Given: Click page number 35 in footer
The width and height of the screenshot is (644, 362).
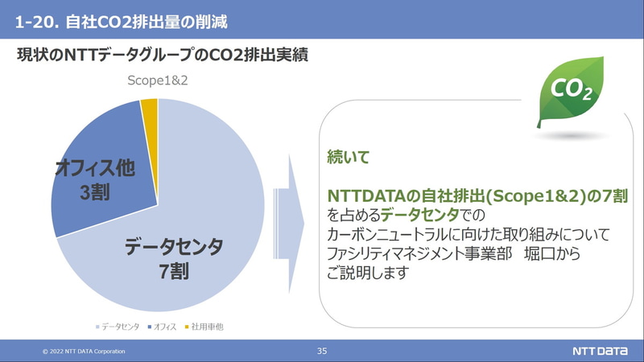Looking at the screenshot, I should coord(322,351).
